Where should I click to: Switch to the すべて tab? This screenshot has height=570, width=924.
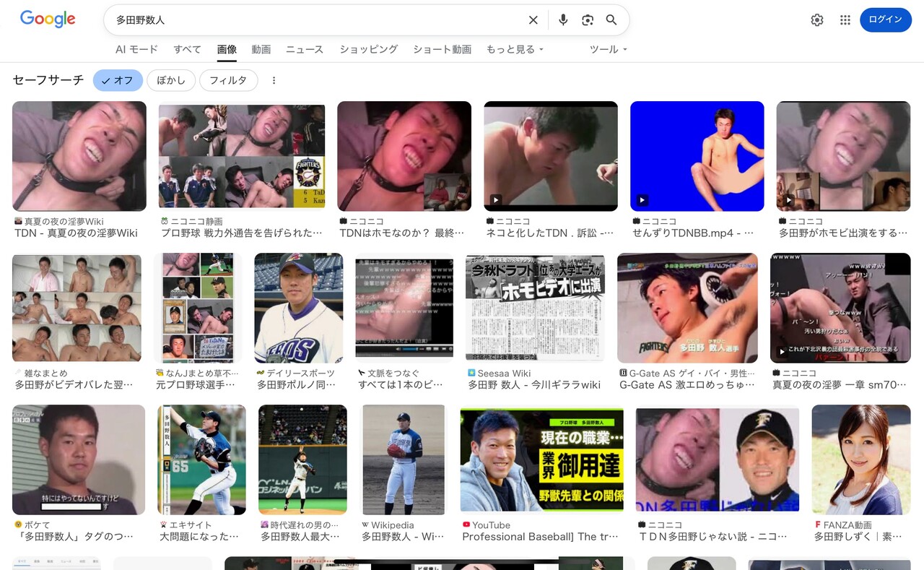pyautogui.click(x=187, y=49)
